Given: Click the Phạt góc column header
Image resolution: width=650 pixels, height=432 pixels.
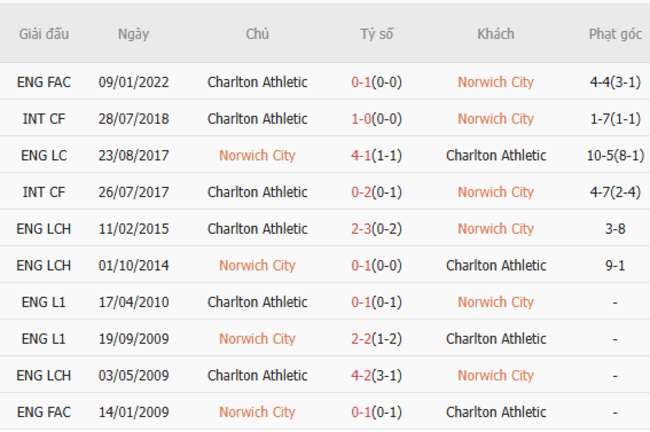Looking at the screenshot, I should (614, 33).
